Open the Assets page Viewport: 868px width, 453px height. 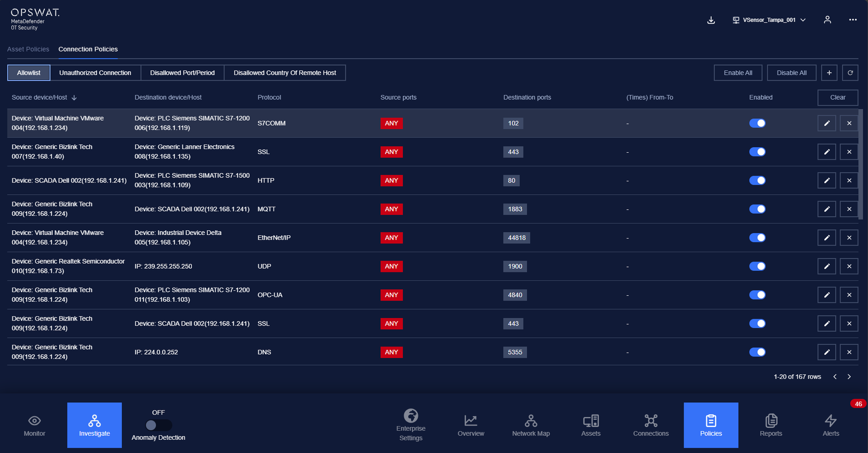tap(591, 425)
